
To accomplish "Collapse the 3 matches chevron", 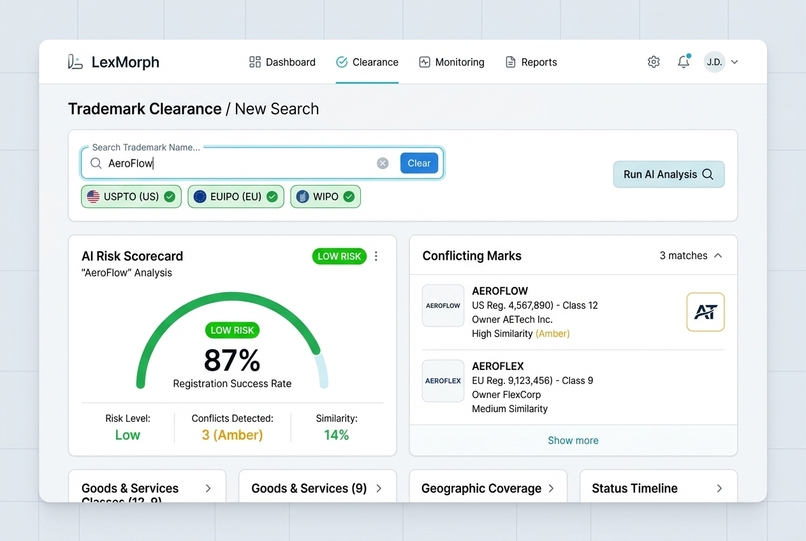I will tap(718, 256).
